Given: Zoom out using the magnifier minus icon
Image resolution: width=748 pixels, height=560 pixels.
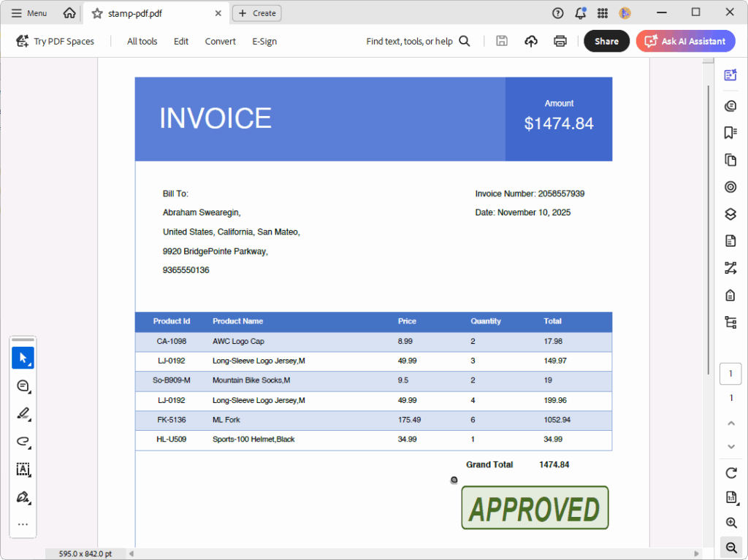Looking at the screenshot, I should pos(730,547).
